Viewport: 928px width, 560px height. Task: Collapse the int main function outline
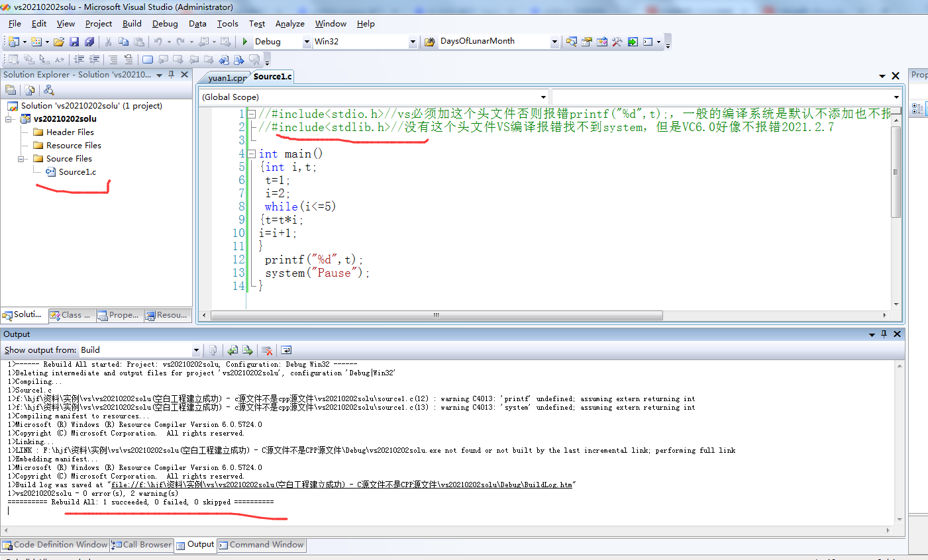(x=252, y=153)
